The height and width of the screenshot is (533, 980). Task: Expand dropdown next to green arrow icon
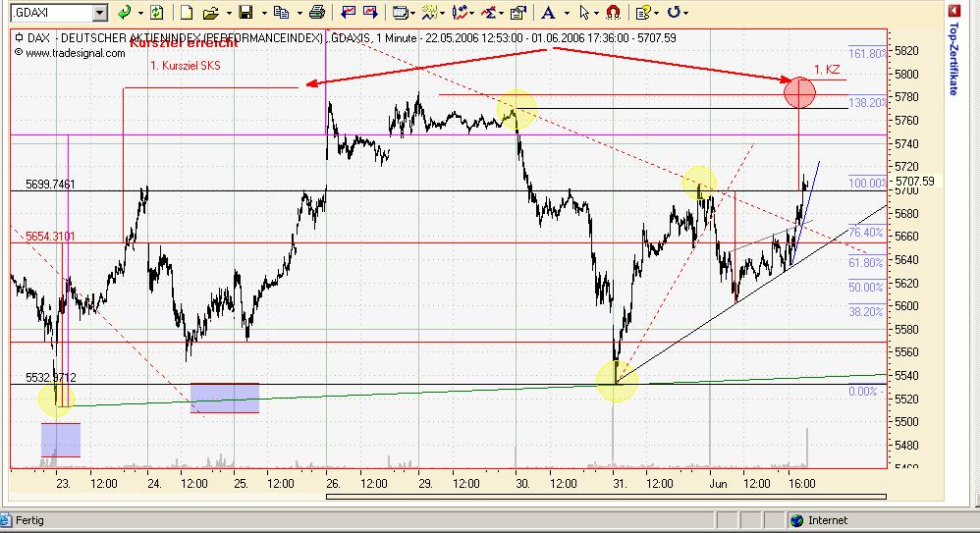click(140, 13)
